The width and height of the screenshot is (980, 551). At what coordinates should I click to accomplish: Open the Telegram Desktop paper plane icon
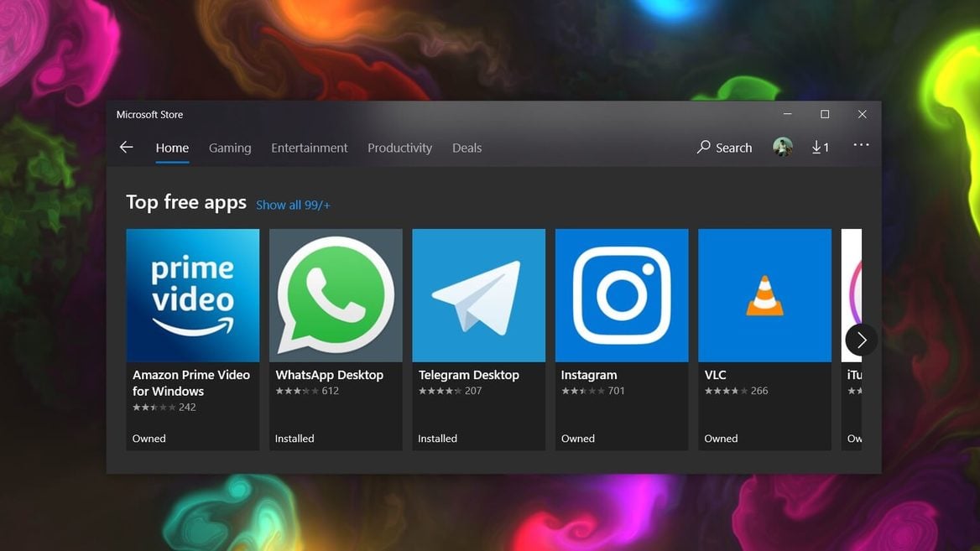click(x=478, y=295)
